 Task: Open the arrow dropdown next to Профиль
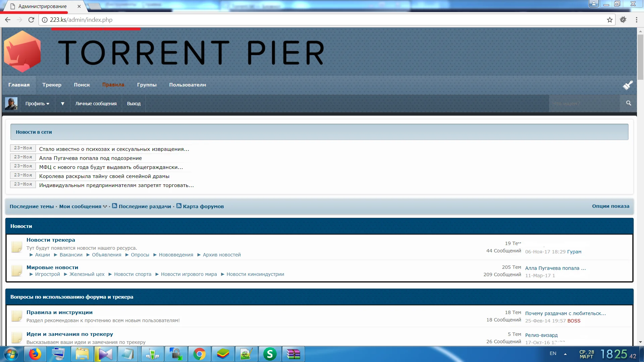(62, 104)
